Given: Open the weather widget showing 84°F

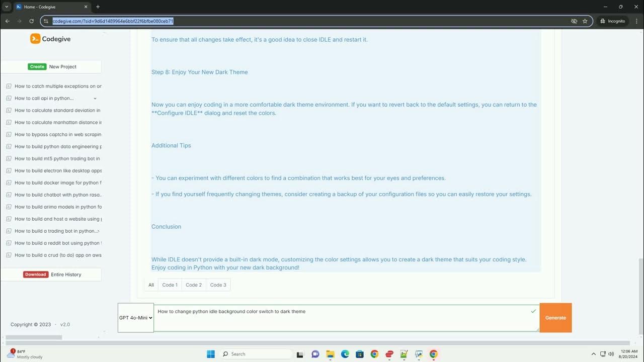Looking at the screenshot, I should coord(25,354).
